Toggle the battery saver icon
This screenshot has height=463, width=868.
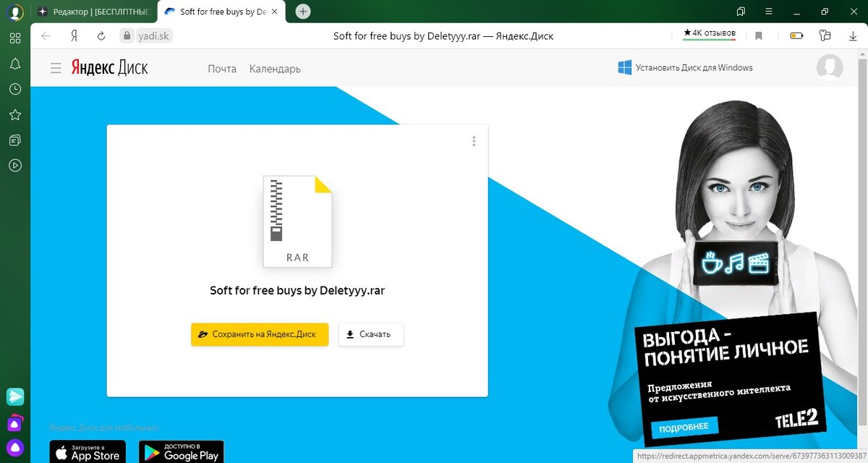(796, 35)
